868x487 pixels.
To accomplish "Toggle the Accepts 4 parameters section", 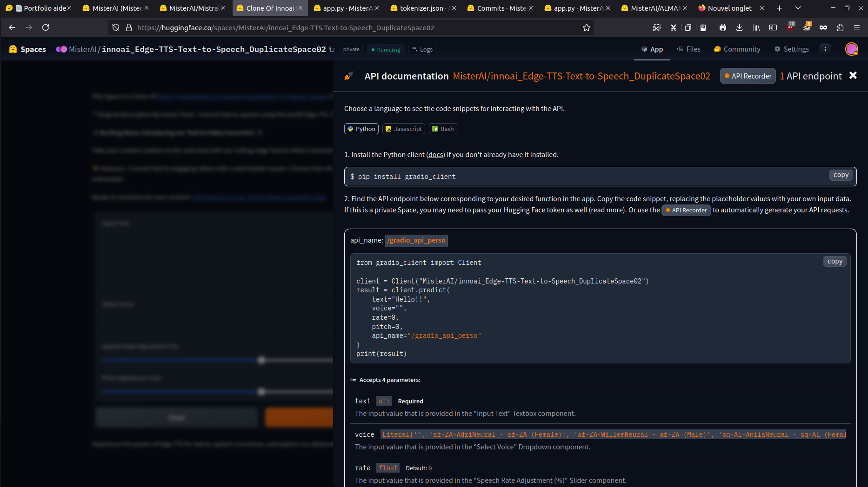I will click(x=386, y=380).
